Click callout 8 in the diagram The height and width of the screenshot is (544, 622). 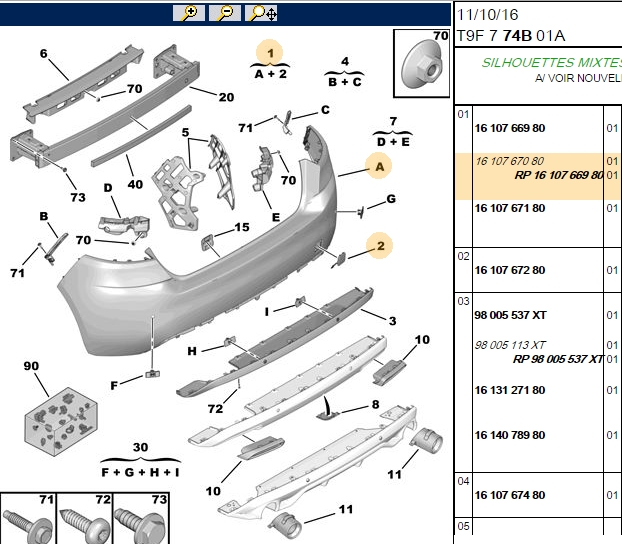(375, 404)
